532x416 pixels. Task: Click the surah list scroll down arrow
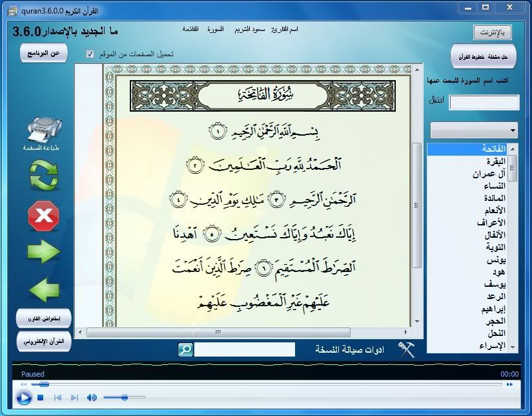pos(513,347)
